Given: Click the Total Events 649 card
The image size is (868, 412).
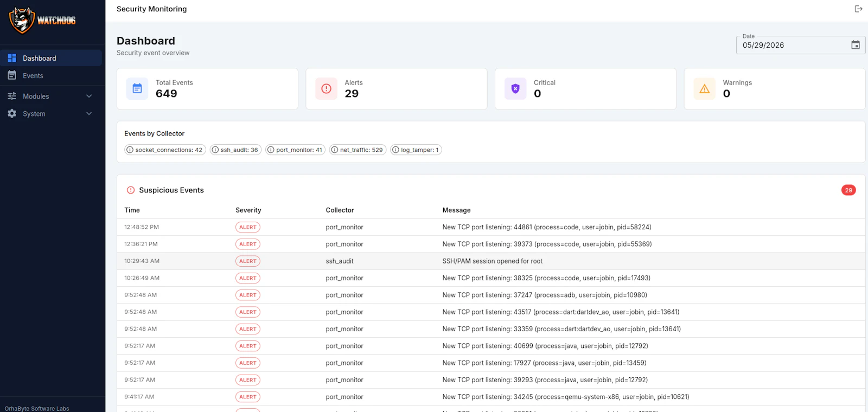Looking at the screenshot, I should pos(207,88).
